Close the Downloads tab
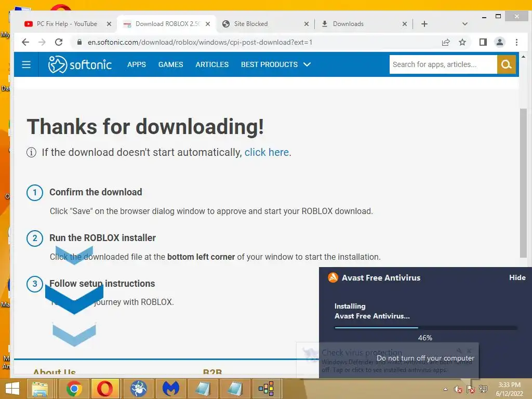The image size is (532, 399). click(404, 24)
